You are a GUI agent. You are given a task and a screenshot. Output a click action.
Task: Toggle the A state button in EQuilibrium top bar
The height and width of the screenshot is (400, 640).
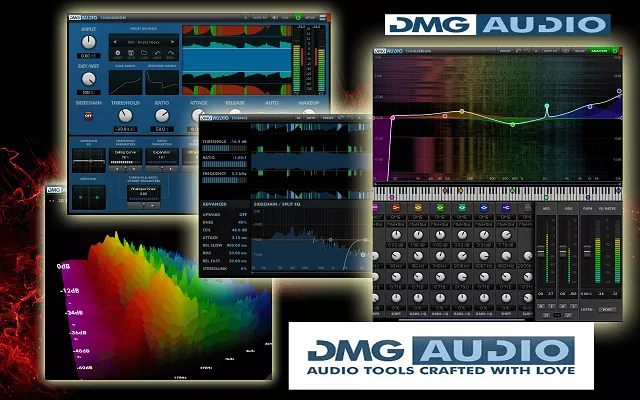536,51
